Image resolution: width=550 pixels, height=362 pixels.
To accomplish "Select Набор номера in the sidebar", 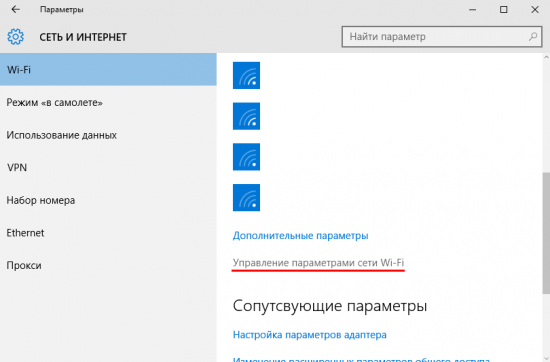I will (x=108, y=200).
